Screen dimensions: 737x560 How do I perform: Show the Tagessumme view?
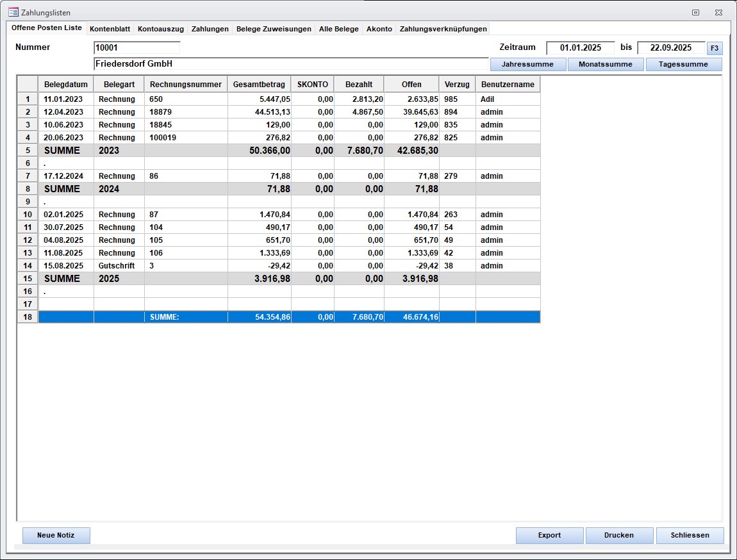[683, 64]
